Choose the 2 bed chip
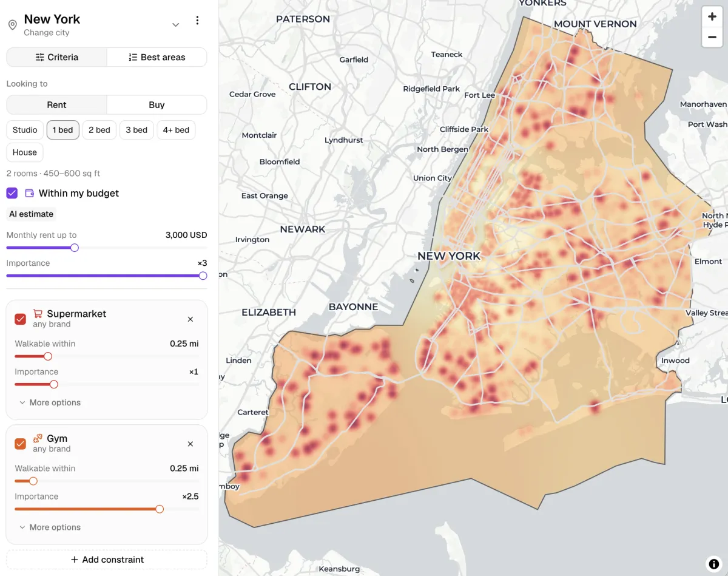The height and width of the screenshot is (576, 728). pos(99,130)
